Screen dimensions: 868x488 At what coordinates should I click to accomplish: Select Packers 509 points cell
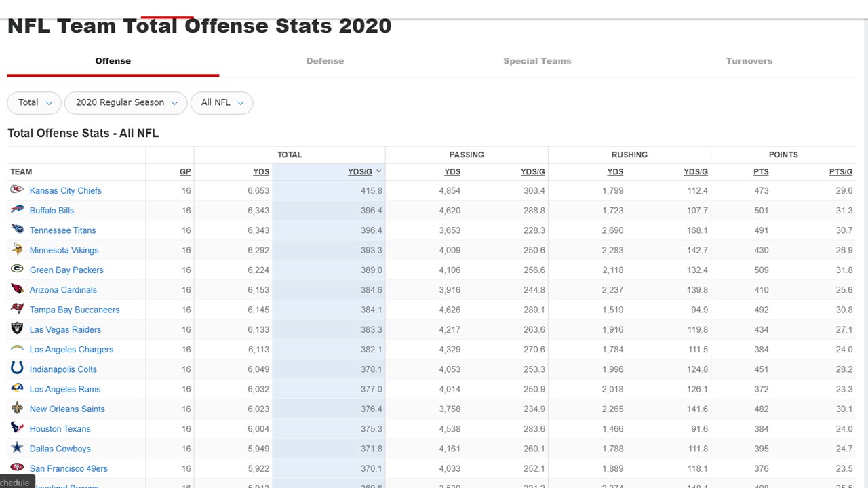tap(761, 270)
